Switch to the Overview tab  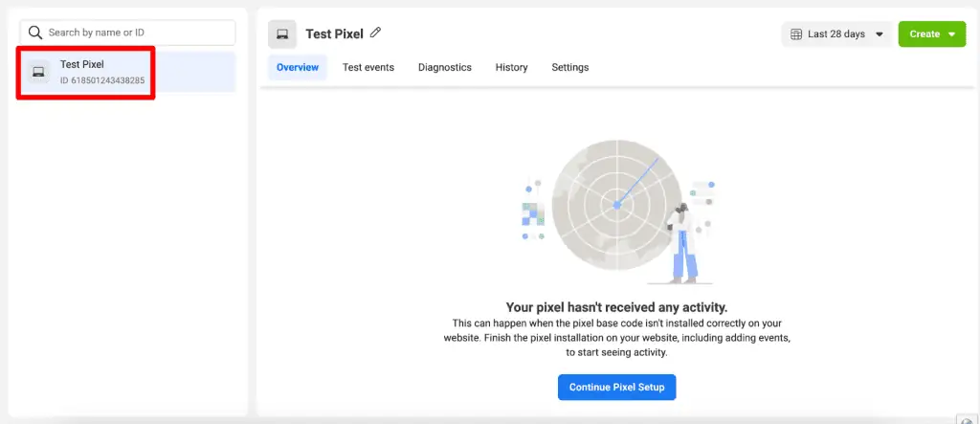click(297, 68)
